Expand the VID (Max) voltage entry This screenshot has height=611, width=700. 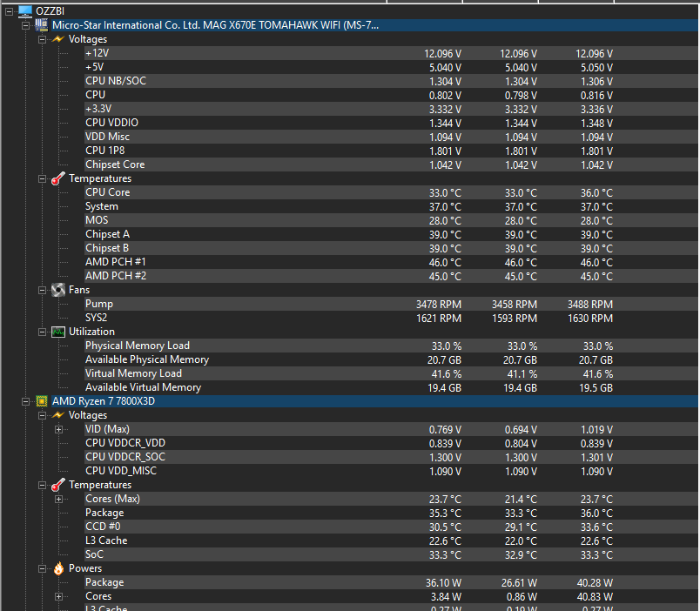pos(59,429)
